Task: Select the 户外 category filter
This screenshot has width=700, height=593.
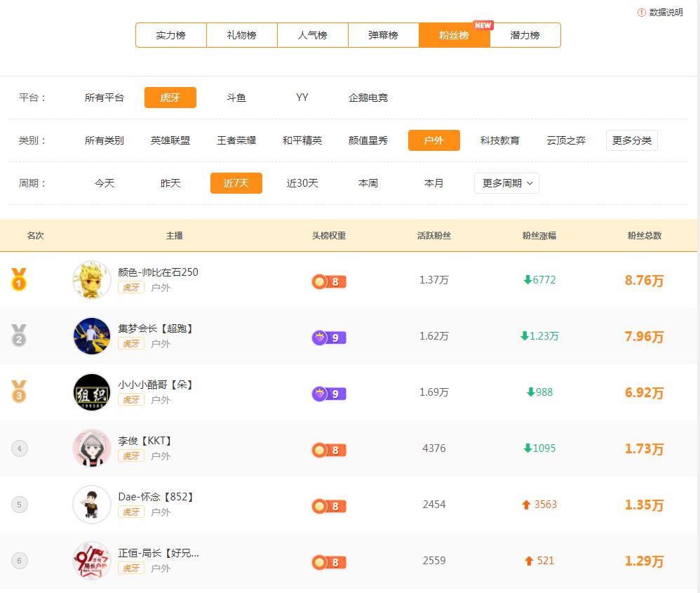Action: pos(434,140)
